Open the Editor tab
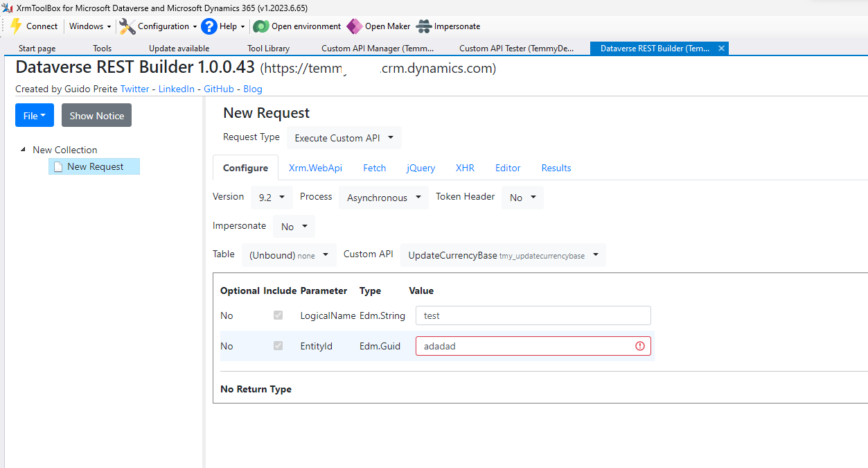The height and width of the screenshot is (468, 868). pos(508,168)
